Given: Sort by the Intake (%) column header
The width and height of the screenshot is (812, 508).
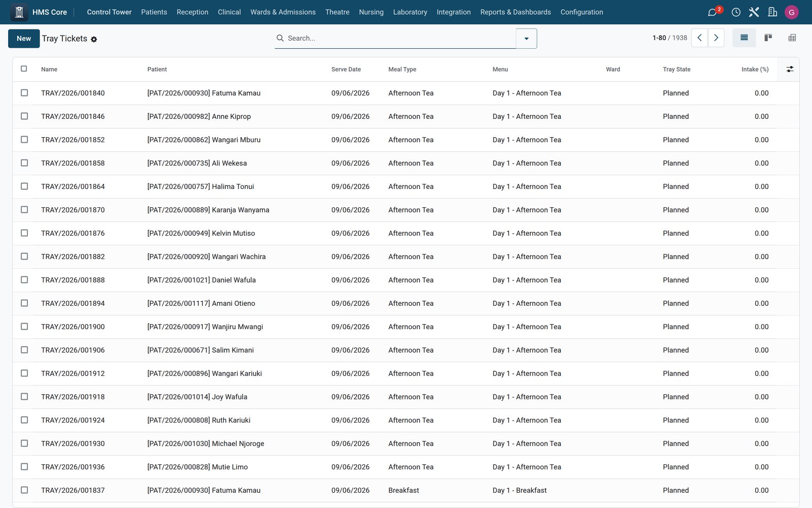Looking at the screenshot, I should 755,70.
